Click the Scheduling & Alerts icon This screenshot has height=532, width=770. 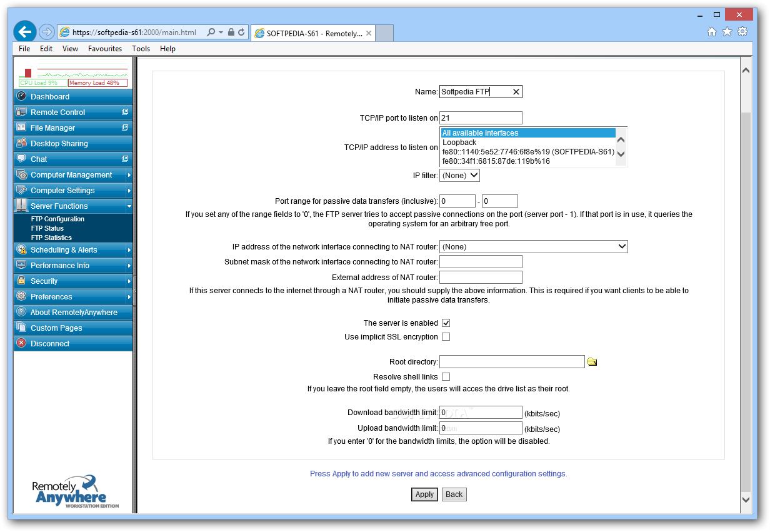point(21,249)
